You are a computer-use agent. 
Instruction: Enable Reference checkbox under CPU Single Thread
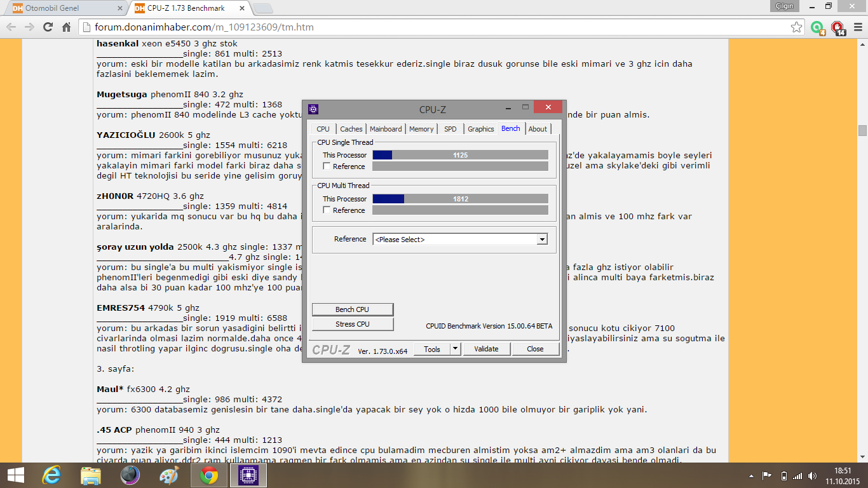tap(327, 166)
